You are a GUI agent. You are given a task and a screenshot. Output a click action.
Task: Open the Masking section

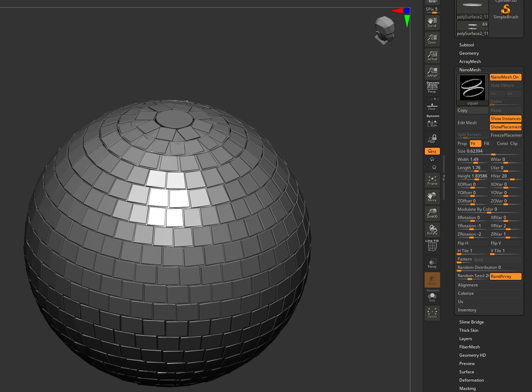[x=467, y=388]
